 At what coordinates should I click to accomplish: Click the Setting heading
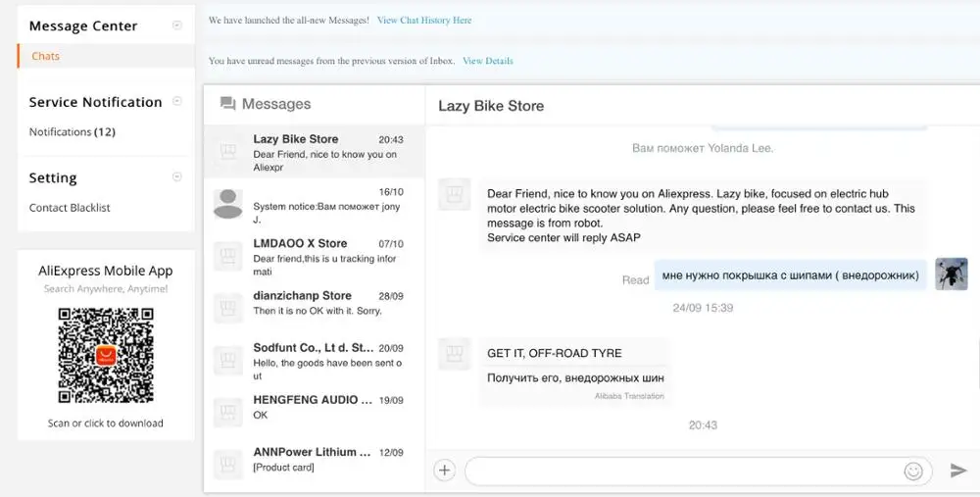[53, 178]
